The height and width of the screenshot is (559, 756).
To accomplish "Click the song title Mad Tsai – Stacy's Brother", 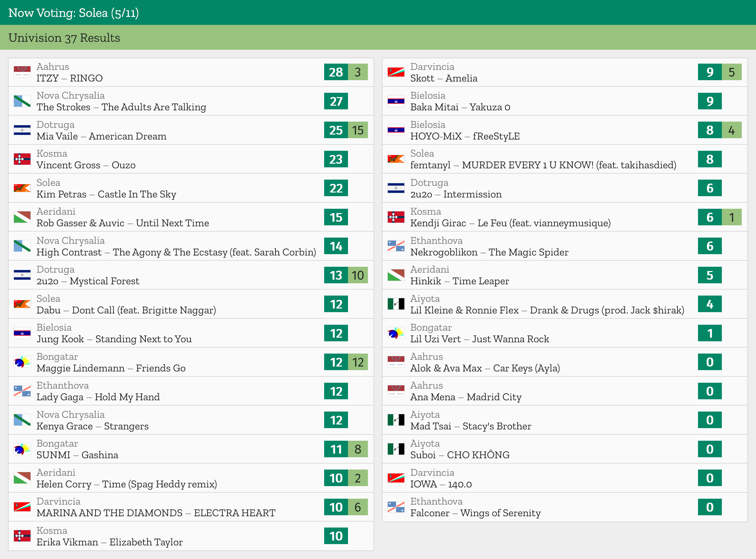I will (x=471, y=426).
